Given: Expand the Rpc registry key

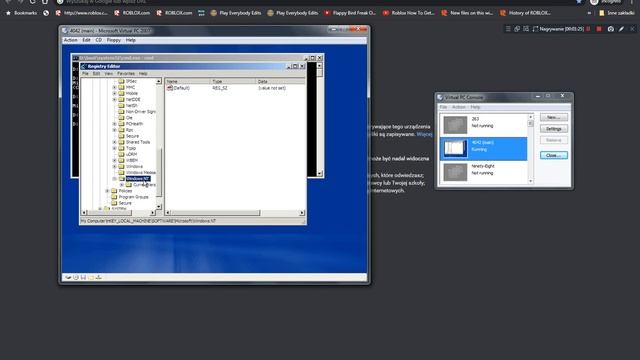Looking at the screenshot, I should coord(115,130).
